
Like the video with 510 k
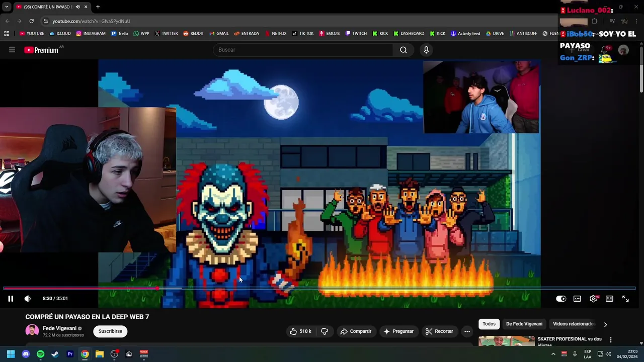[x=301, y=331]
